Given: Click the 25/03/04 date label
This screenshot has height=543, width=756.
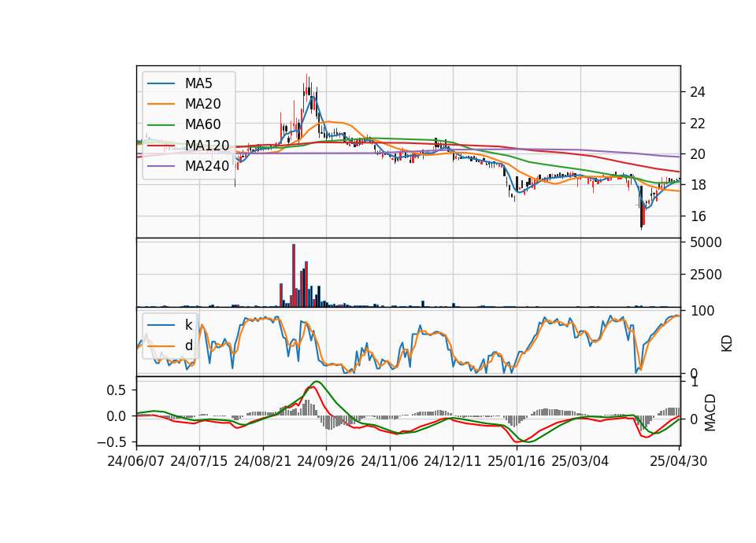Looking at the screenshot, I should click(x=580, y=461).
